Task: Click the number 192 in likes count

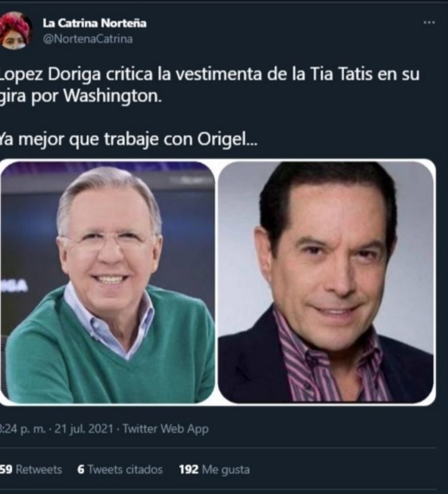Action: pos(188,469)
